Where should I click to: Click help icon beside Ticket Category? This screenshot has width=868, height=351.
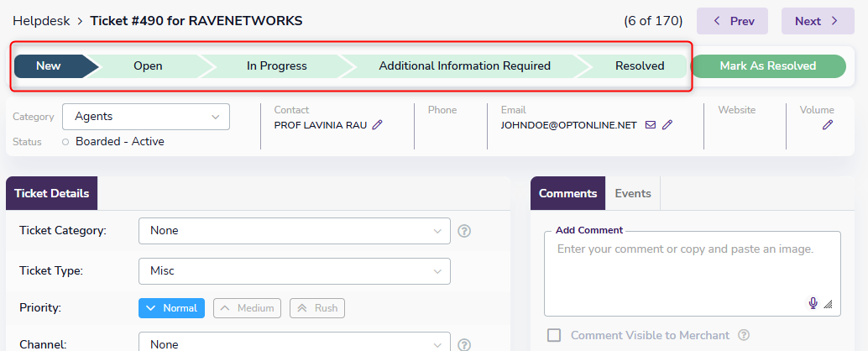click(464, 231)
